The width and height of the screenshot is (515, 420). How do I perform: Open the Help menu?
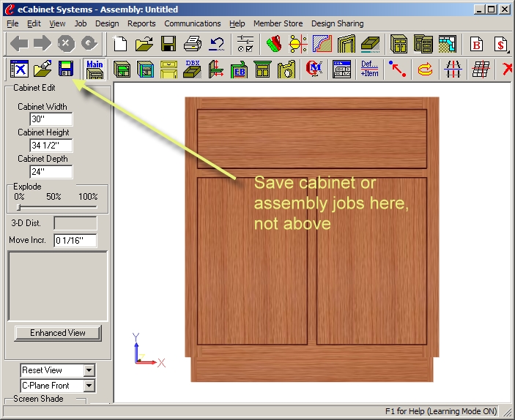237,23
